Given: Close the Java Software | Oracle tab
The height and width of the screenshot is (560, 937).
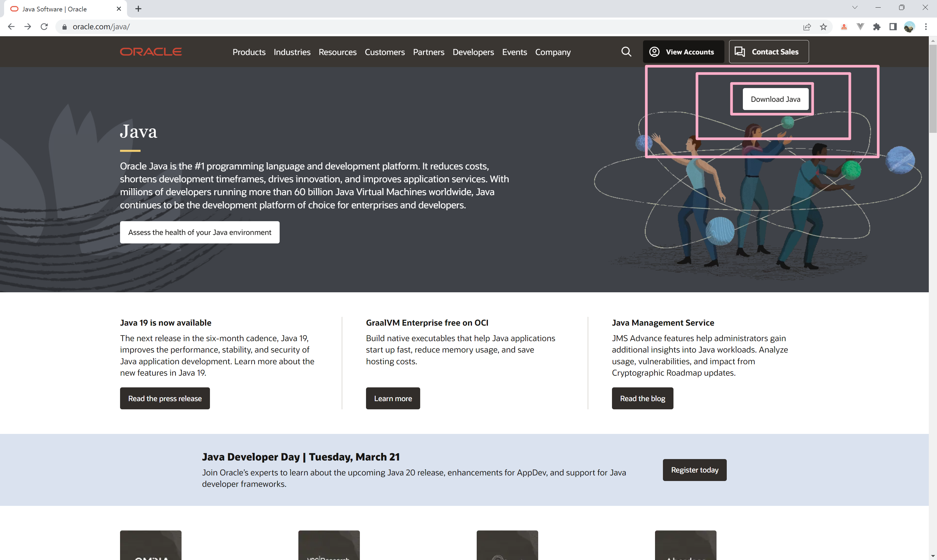Looking at the screenshot, I should point(119,9).
